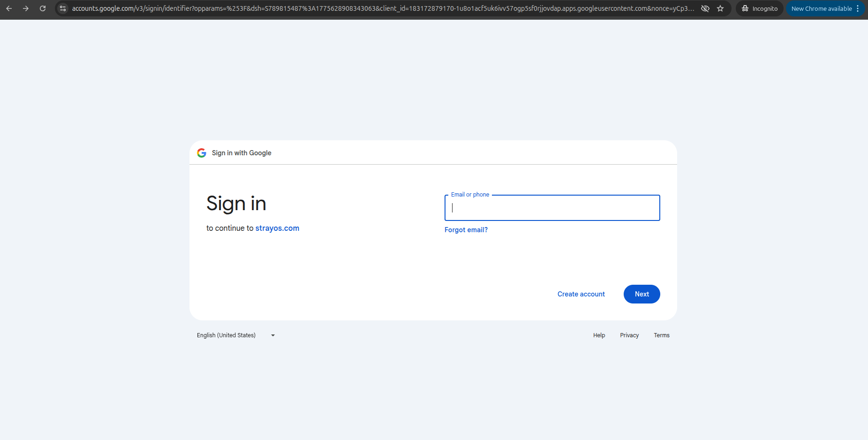The image size is (868, 440).
Task: Open the Help link in footer
Action: [x=599, y=335]
